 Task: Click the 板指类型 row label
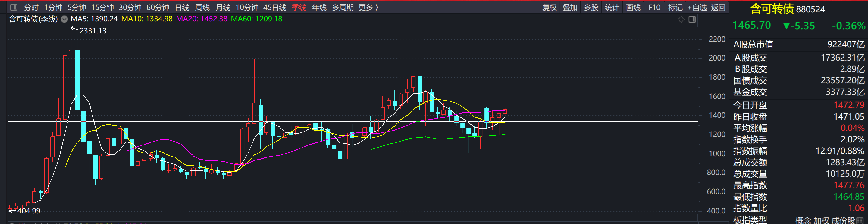tap(750, 220)
